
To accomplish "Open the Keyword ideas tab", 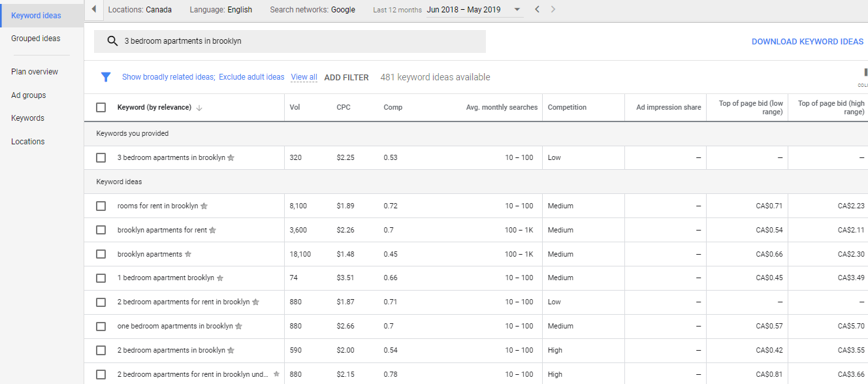I will 36,15.
